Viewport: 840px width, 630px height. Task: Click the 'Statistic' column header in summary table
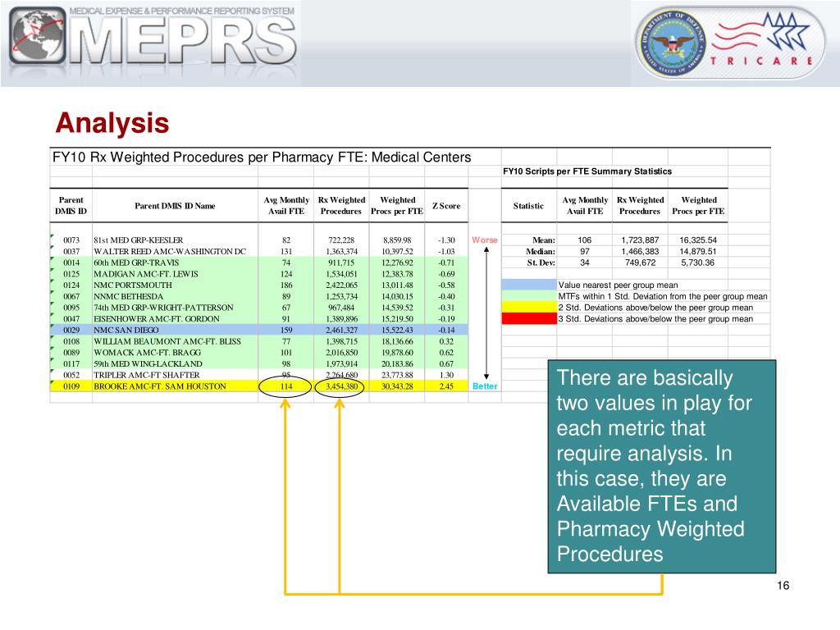(x=528, y=206)
